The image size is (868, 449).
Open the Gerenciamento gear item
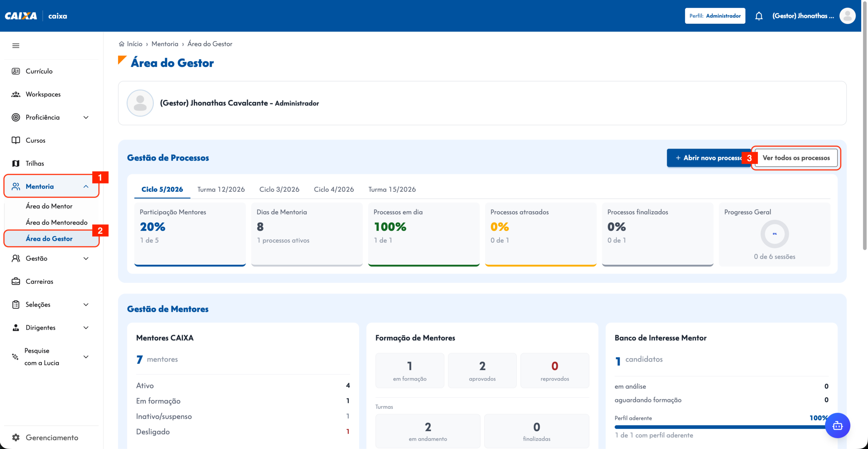52,437
